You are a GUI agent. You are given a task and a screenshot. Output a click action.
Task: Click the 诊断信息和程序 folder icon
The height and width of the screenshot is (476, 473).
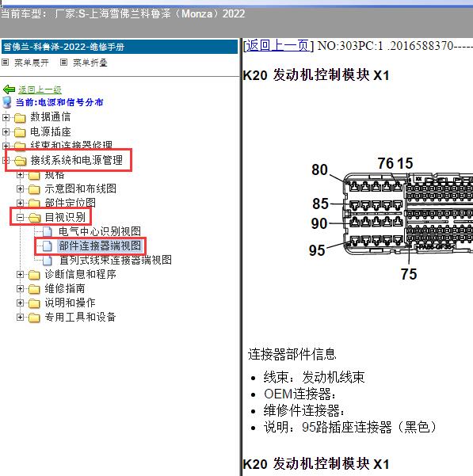coord(34,275)
